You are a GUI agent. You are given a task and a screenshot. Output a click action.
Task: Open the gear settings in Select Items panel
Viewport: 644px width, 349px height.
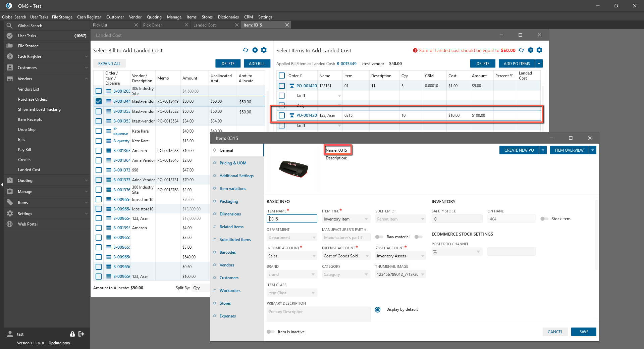click(x=539, y=50)
